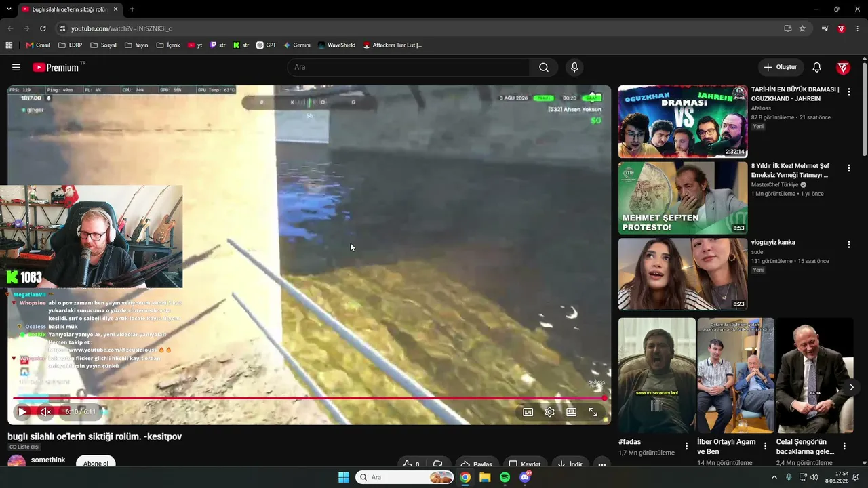
Task: Install app icon in the address bar
Action: [787, 28]
